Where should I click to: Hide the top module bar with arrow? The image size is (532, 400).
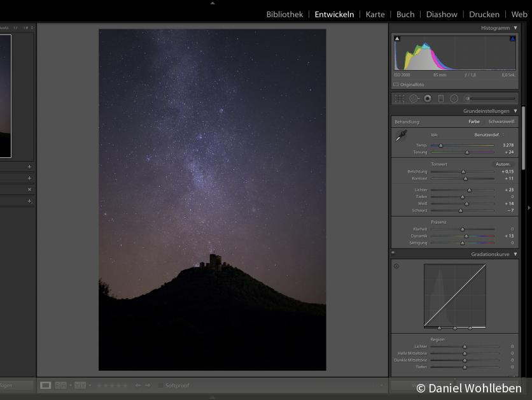pyautogui.click(x=213, y=3)
